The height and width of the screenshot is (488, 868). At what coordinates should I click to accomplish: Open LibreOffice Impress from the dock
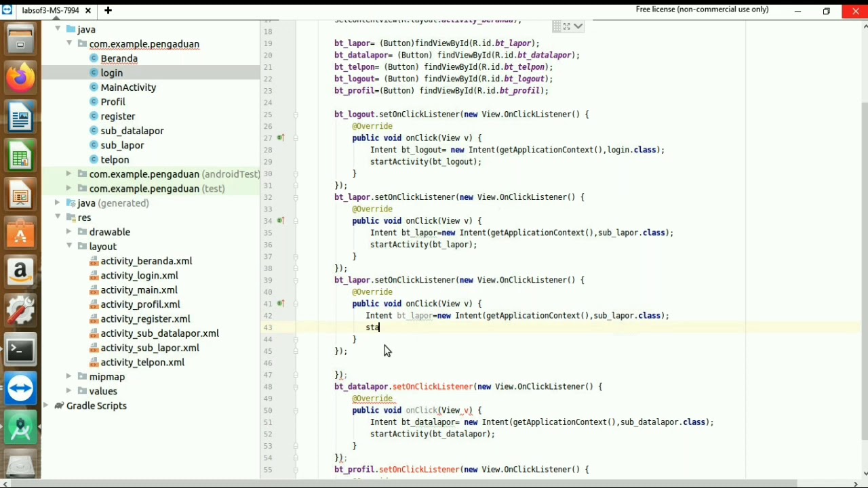pyautogui.click(x=20, y=195)
